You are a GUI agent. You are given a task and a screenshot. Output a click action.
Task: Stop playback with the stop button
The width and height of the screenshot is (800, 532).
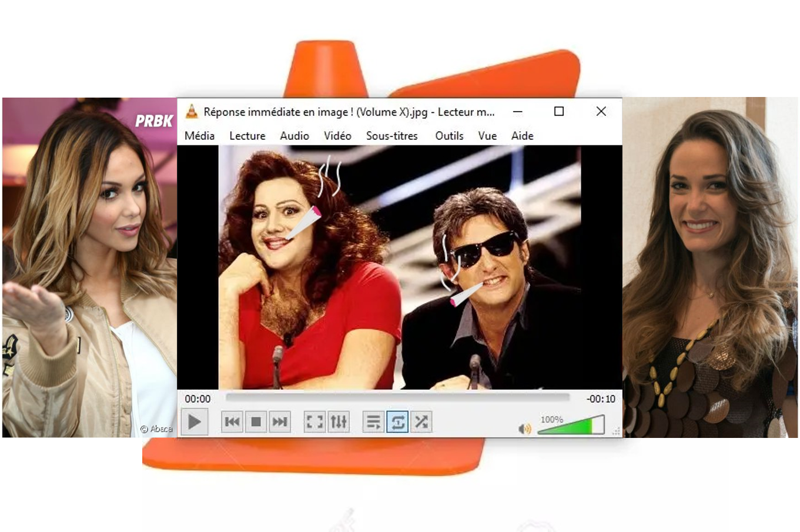256,422
